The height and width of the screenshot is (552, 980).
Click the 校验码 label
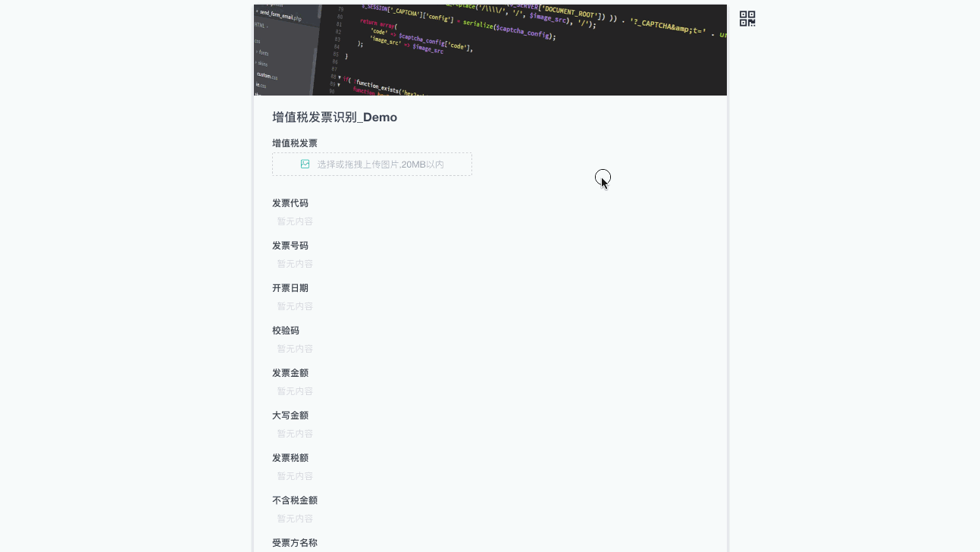pyautogui.click(x=286, y=331)
